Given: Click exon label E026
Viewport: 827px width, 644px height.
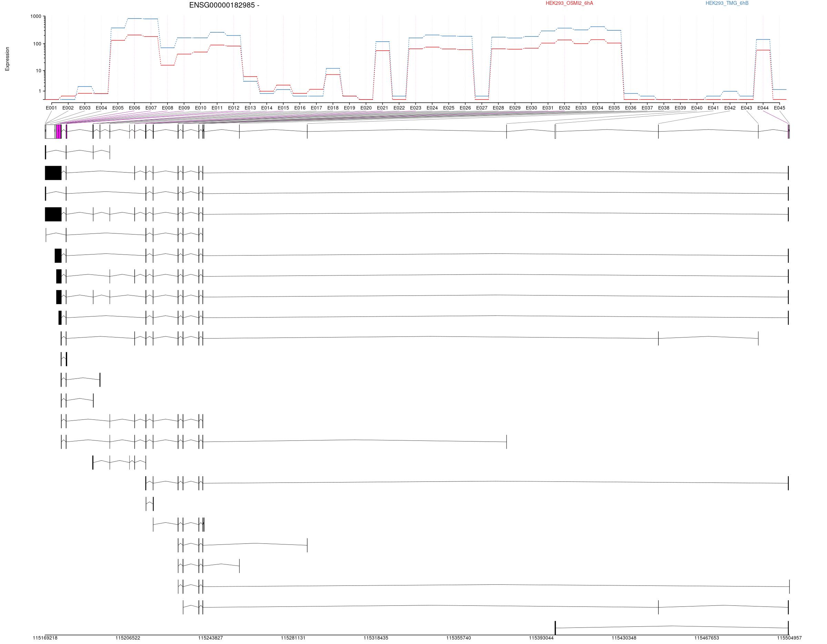Looking at the screenshot, I should click(x=465, y=108).
